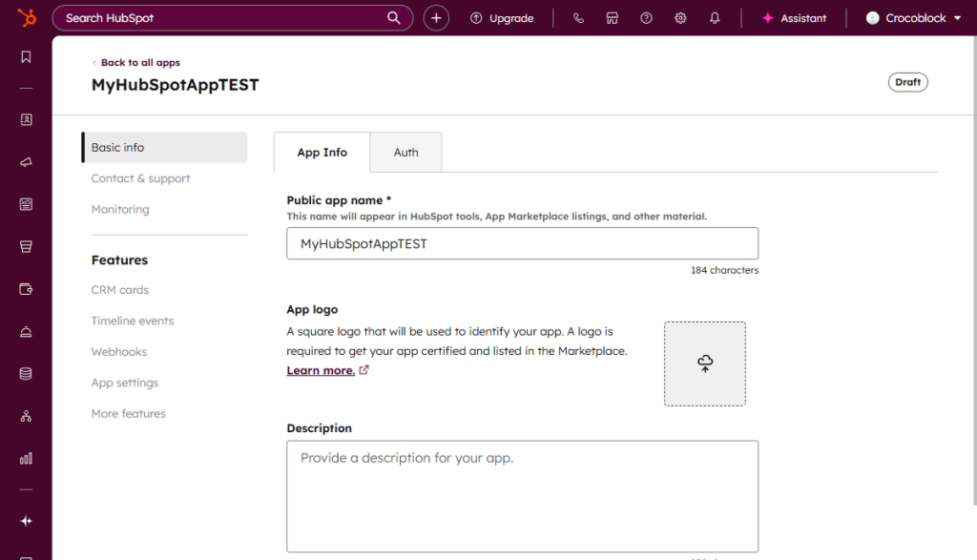The image size is (977, 560).
Task: Open Bookmarks in the left sidebar
Action: pyautogui.click(x=26, y=57)
